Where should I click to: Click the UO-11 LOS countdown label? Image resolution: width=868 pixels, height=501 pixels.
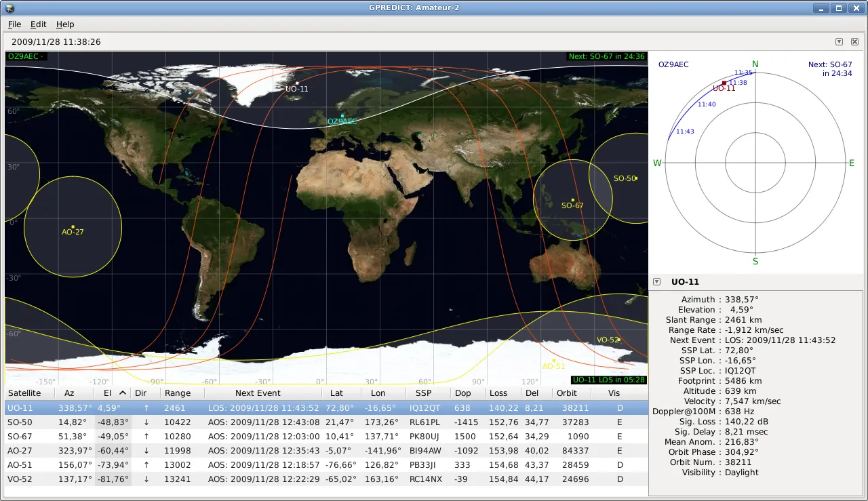609,380
